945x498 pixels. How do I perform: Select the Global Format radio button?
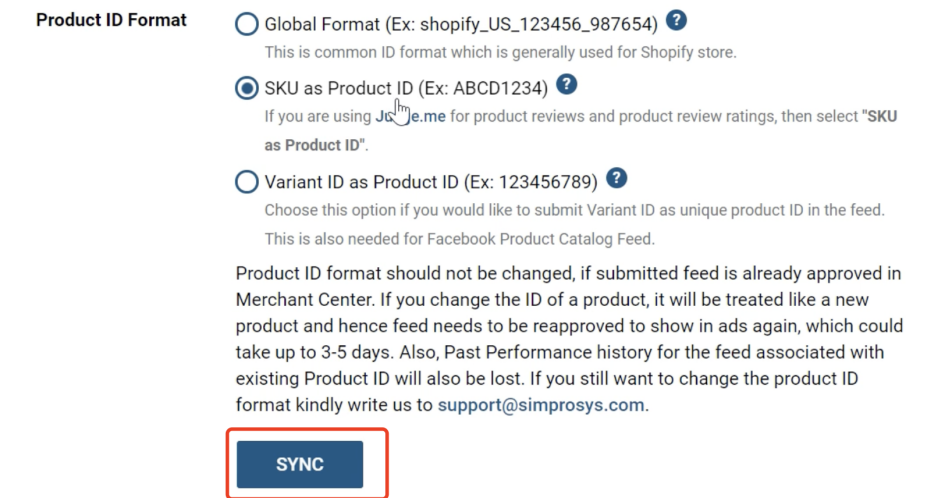coord(246,24)
